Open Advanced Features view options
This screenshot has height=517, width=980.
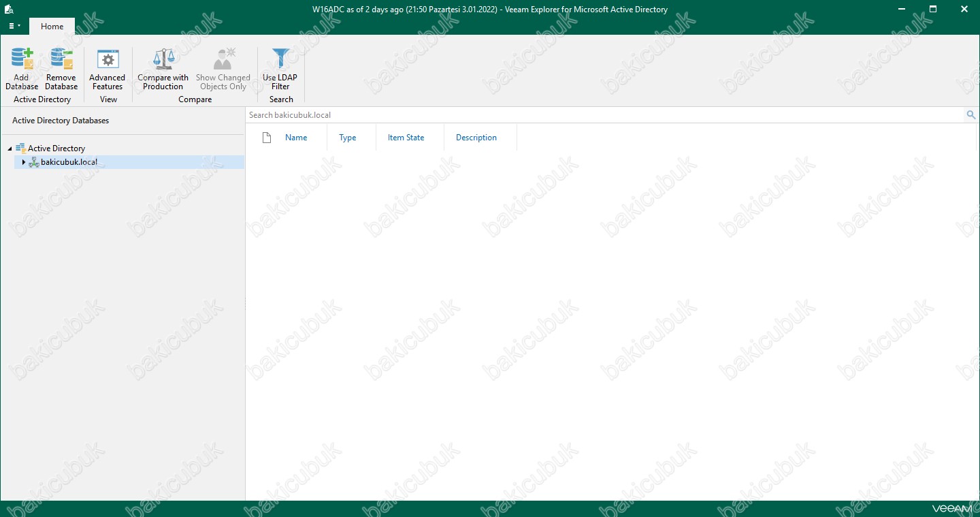[x=108, y=69]
